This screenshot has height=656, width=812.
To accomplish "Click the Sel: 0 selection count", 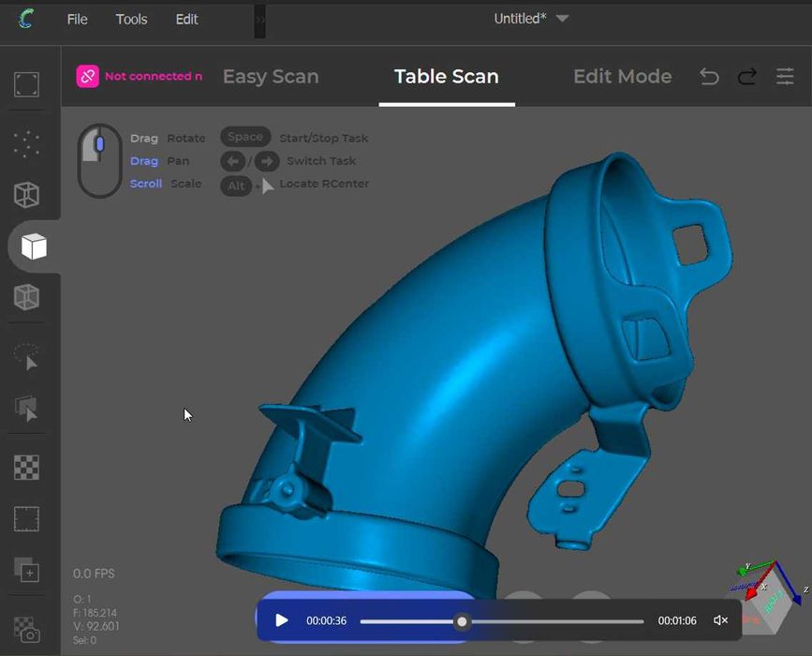I will pos(84,640).
